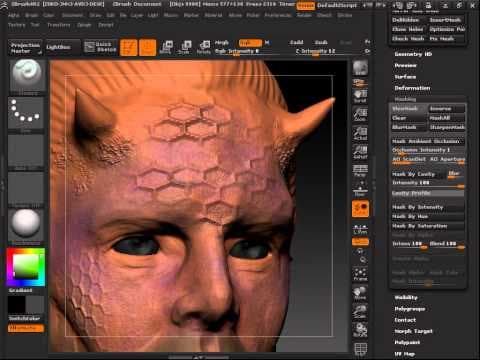Open Projection Master
This screenshot has height=360, width=480.
click(x=25, y=48)
